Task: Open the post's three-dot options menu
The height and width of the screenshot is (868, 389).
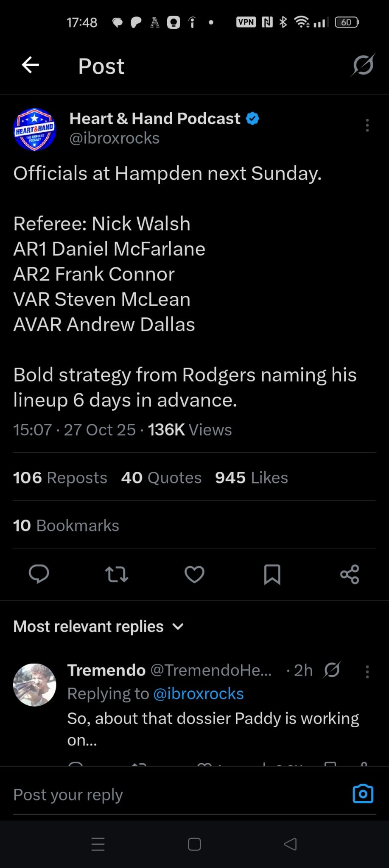Action: tap(367, 125)
